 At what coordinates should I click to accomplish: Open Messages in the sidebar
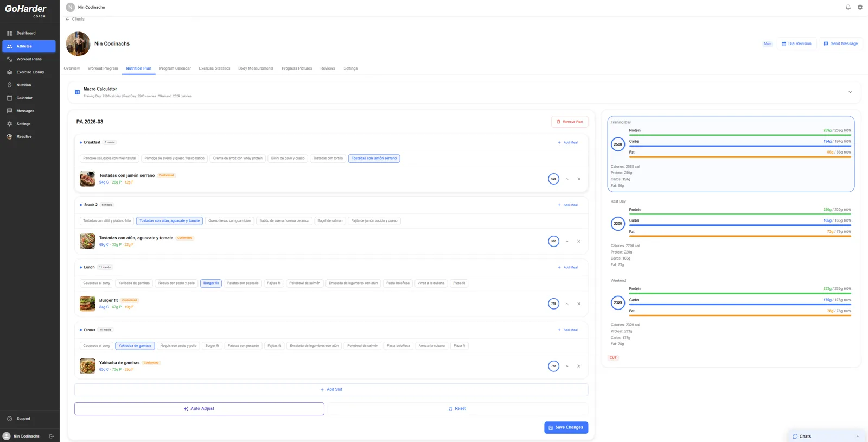click(29, 111)
